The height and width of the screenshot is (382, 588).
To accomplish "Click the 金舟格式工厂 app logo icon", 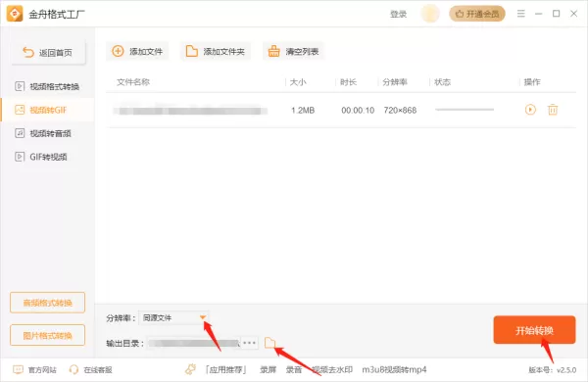I will point(15,14).
